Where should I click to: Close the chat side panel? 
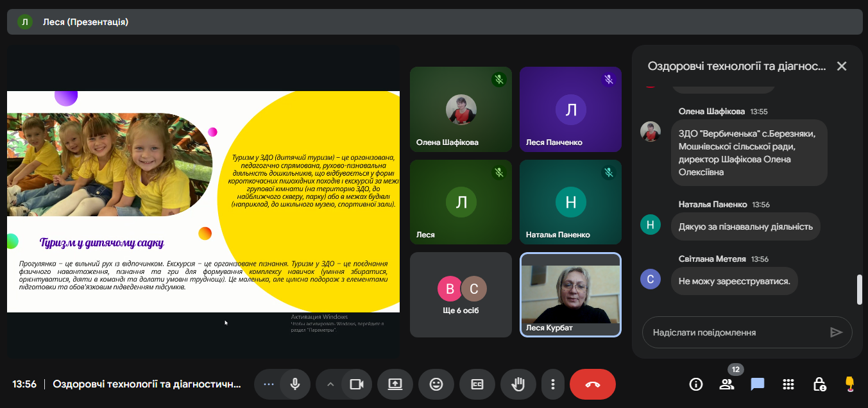[x=842, y=66]
